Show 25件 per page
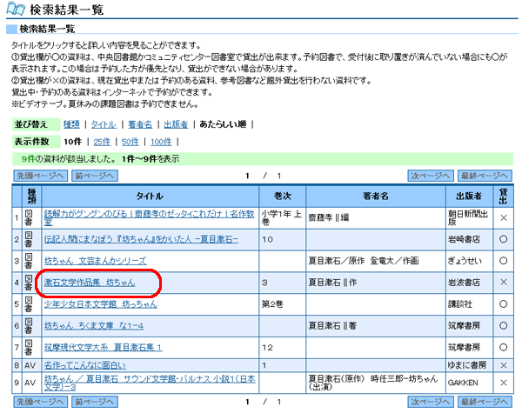522x420 pixels. (102, 142)
